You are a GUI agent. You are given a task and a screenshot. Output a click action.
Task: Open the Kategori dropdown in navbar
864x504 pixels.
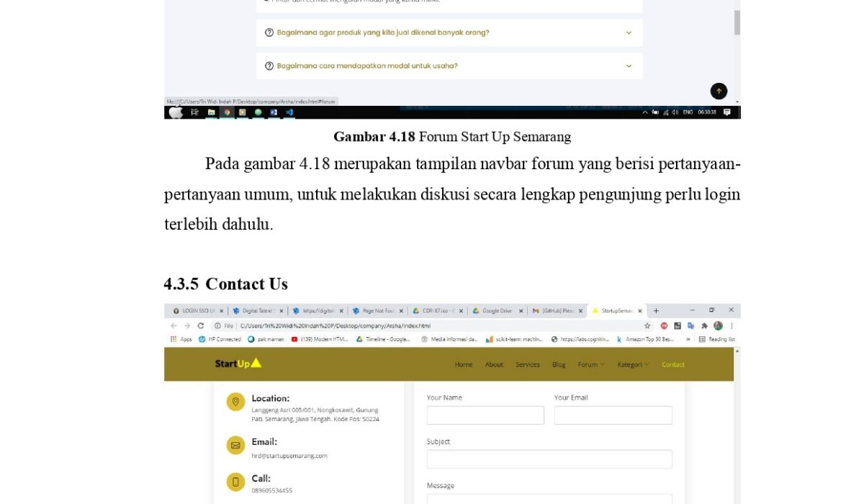(x=632, y=364)
